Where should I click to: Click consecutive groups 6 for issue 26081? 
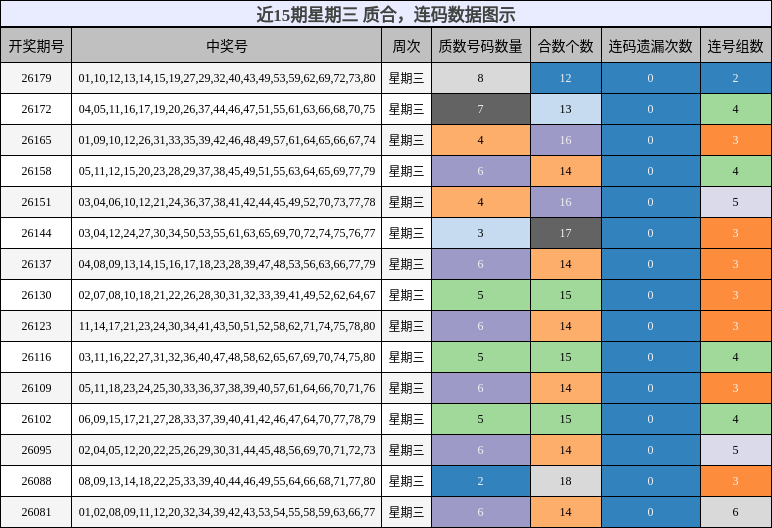click(x=736, y=512)
